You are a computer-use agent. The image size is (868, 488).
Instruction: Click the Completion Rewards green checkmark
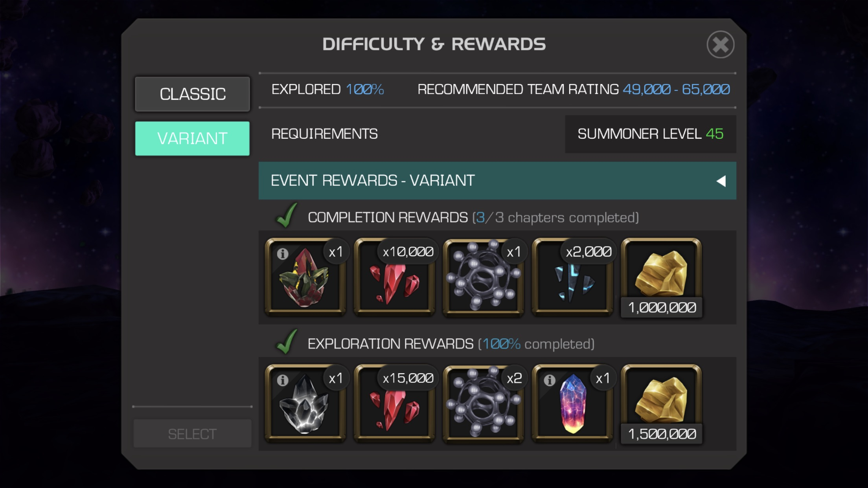click(x=287, y=216)
